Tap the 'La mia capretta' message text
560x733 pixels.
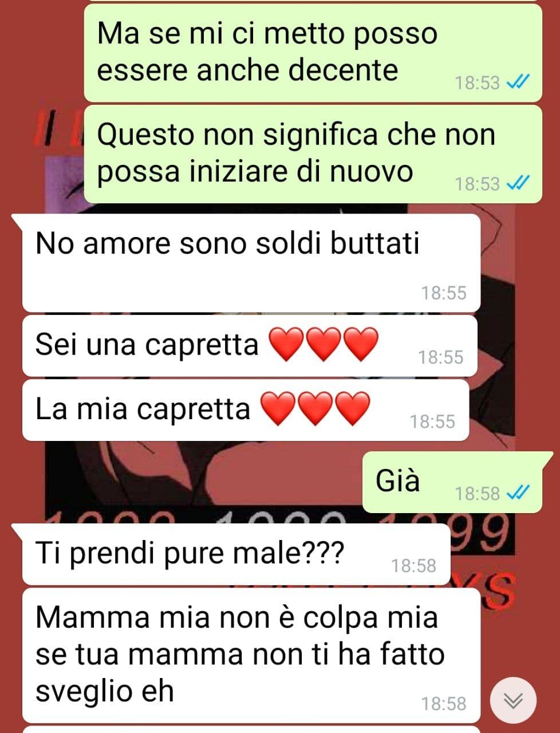coord(143,409)
